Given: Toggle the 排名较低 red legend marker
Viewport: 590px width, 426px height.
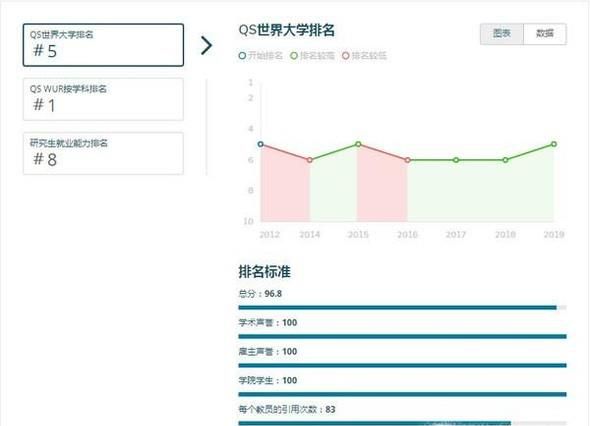Looking at the screenshot, I should pos(345,56).
